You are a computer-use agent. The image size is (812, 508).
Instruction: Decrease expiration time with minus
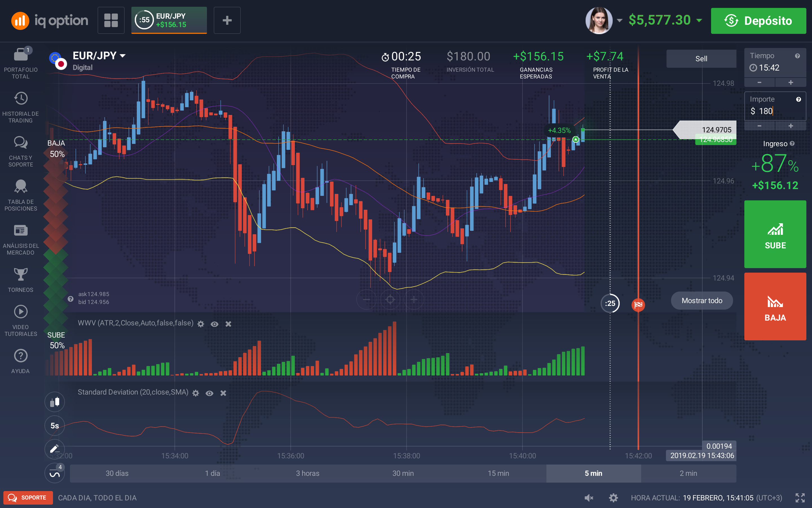pos(760,82)
